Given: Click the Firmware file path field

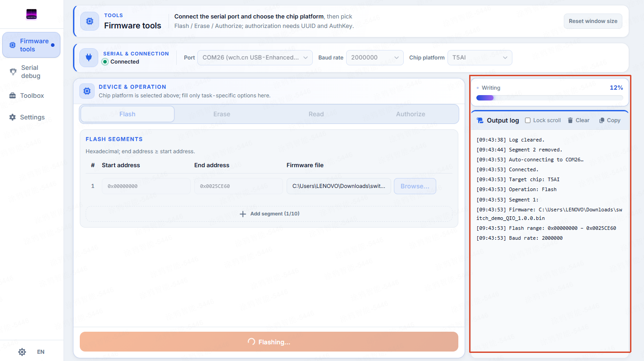Looking at the screenshot, I should (x=339, y=186).
